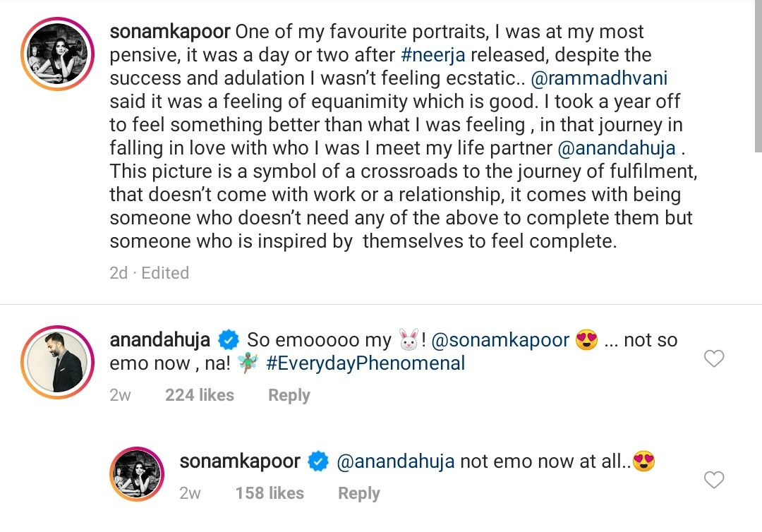Click the verified badge beside sonamkapoor's reply username
Image resolution: width=762 pixels, height=532 pixels.
coord(319,462)
